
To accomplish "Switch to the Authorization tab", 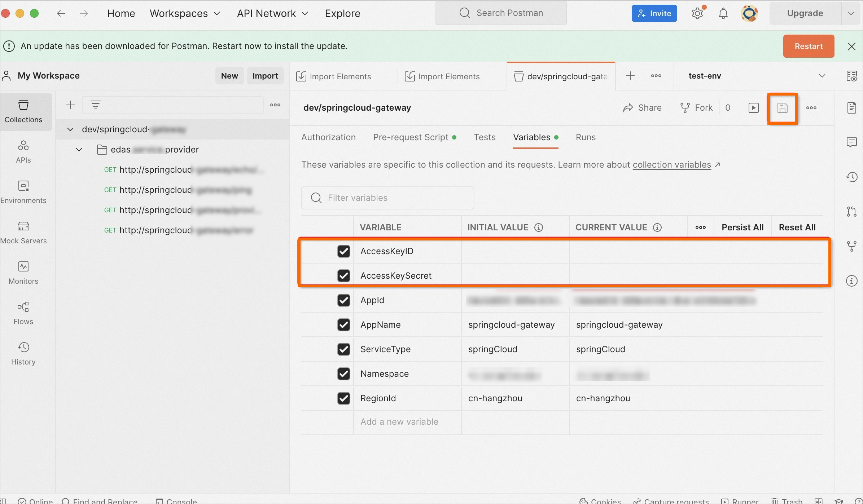I will (328, 137).
